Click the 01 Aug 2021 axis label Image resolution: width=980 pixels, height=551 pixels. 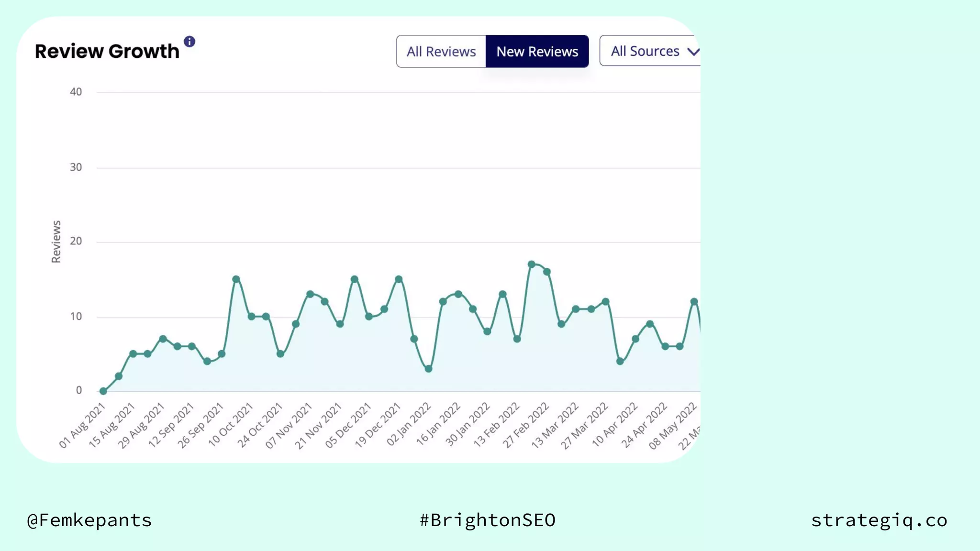point(82,426)
